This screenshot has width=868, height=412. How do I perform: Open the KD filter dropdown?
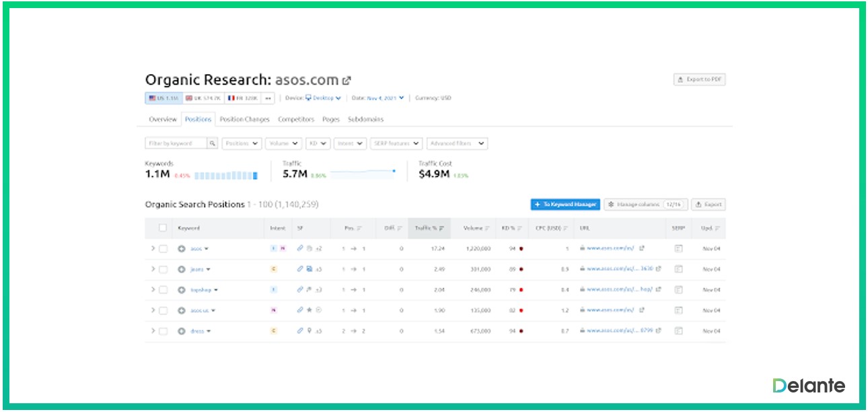click(318, 143)
